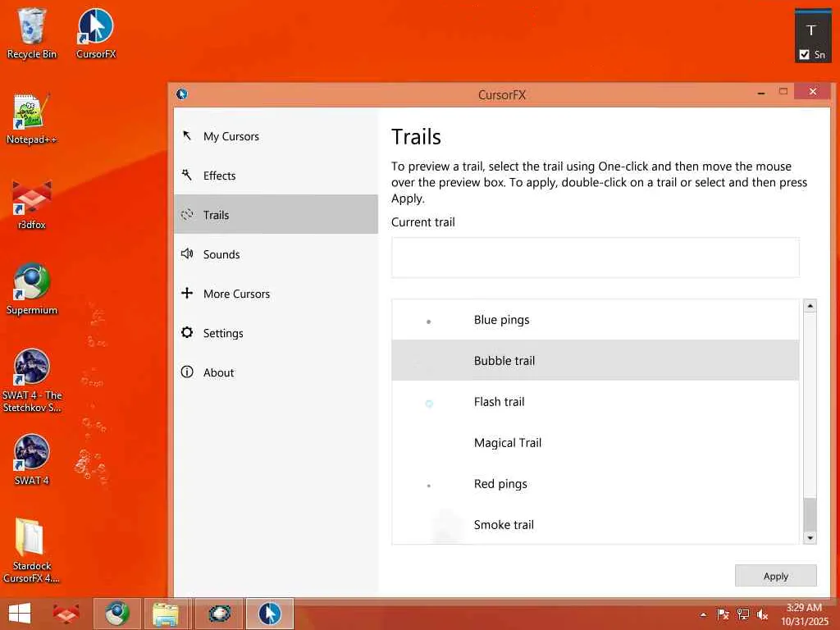This screenshot has height=630, width=840.
Task: Click the Sounds speaker icon
Action: (187, 253)
